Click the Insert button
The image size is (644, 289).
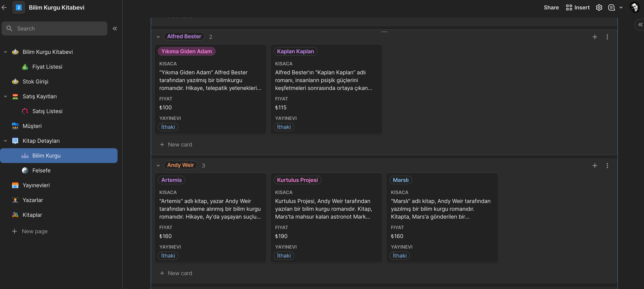tap(578, 7)
